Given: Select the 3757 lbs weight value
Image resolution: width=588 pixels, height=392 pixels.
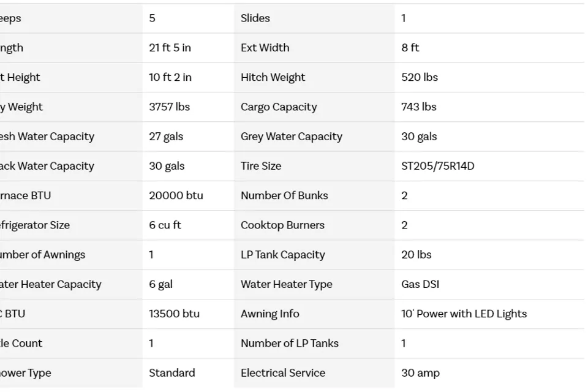Looking at the screenshot, I should (x=169, y=107).
